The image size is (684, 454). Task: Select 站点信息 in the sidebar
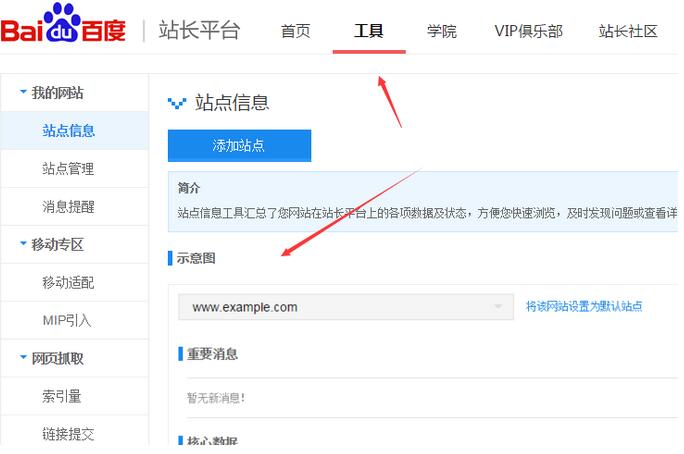point(69,131)
